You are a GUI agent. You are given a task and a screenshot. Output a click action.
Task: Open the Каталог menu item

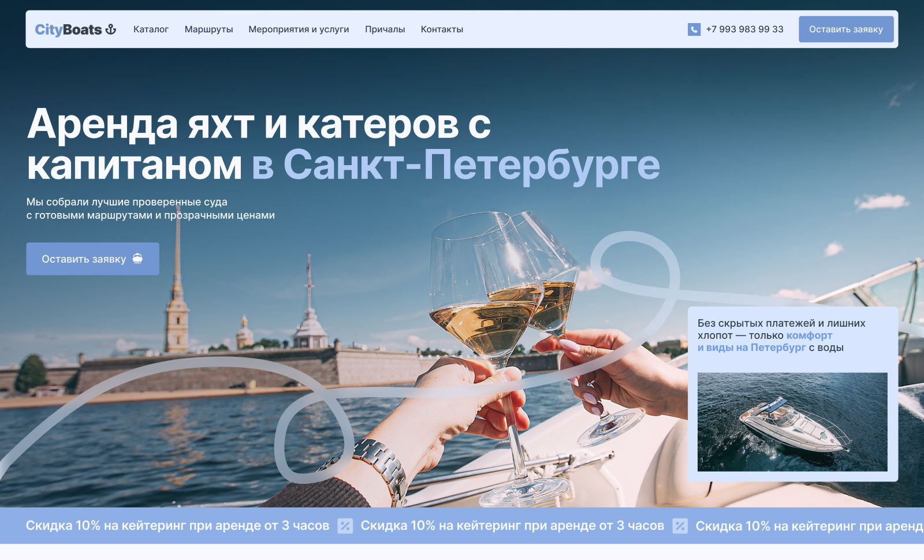coord(151,29)
